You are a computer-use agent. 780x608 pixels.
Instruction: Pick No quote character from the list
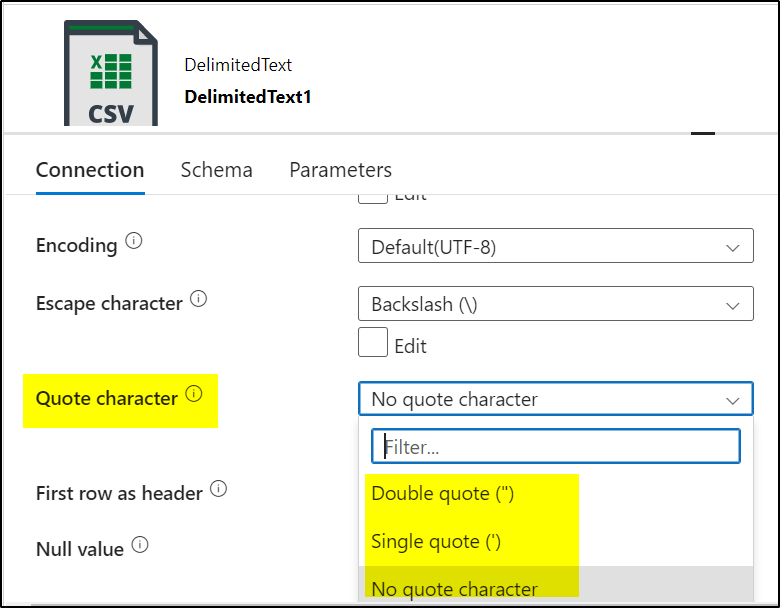coord(454,590)
